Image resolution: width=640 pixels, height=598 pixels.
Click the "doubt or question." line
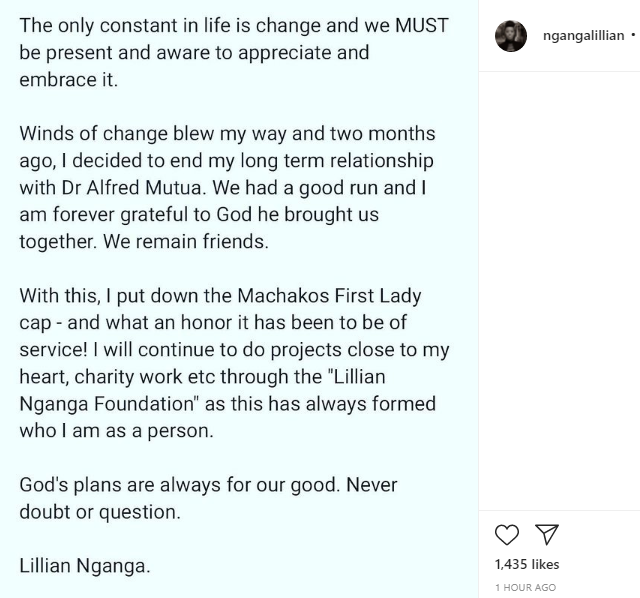[100, 512]
